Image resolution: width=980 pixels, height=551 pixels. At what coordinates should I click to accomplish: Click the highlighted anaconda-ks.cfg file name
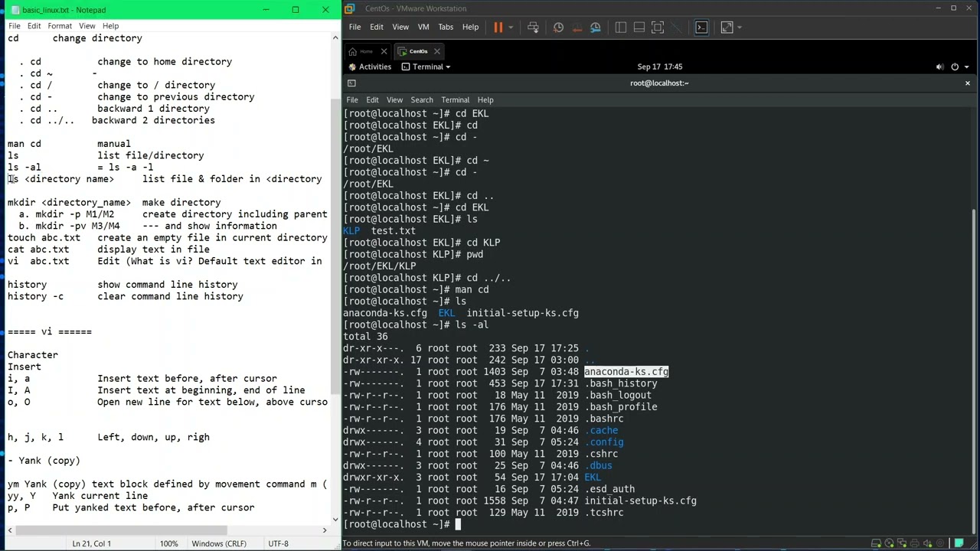pos(626,372)
